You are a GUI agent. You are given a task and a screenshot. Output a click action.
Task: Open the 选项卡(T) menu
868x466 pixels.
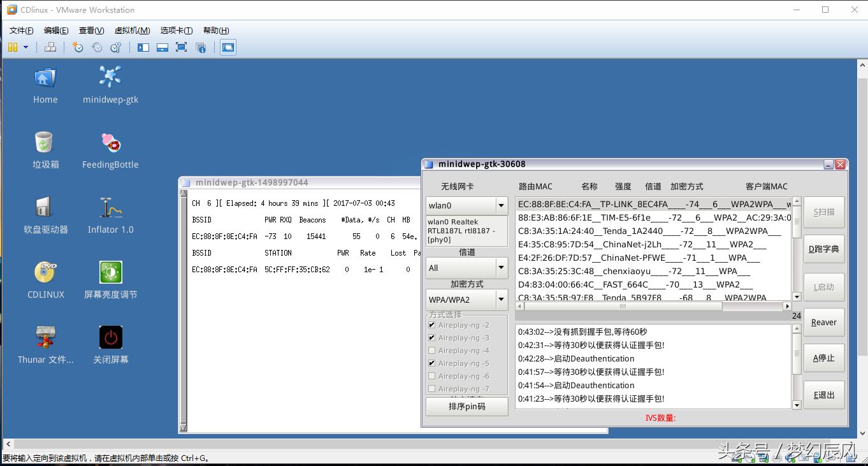pos(177,31)
